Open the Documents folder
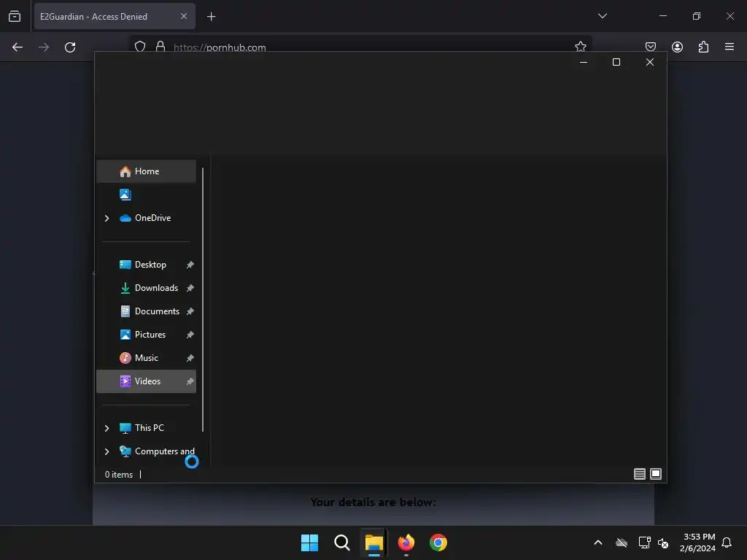Screen dimensions: 747x560 tap(157, 311)
